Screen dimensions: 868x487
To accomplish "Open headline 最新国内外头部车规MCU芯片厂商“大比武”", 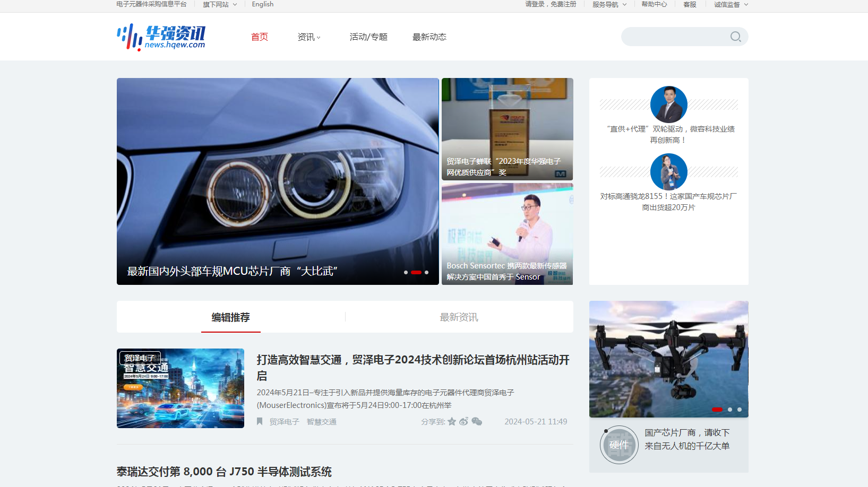I will click(x=233, y=271).
